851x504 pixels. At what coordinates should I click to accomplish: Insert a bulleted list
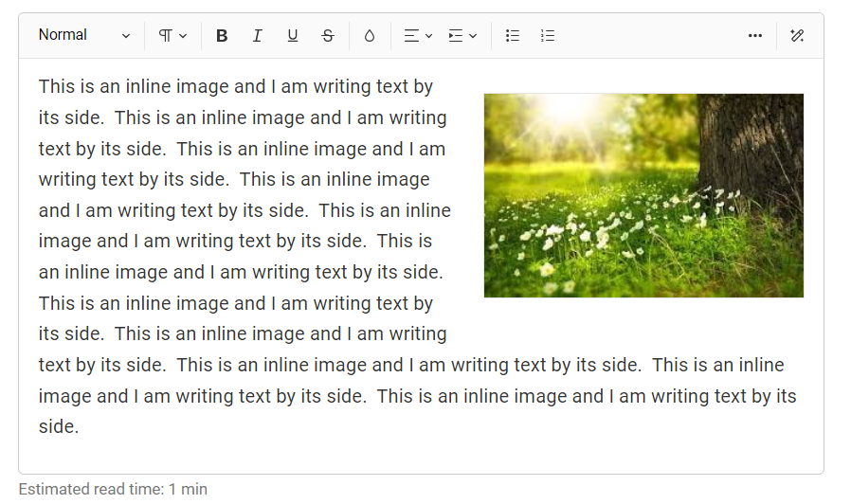pyautogui.click(x=513, y=36)
